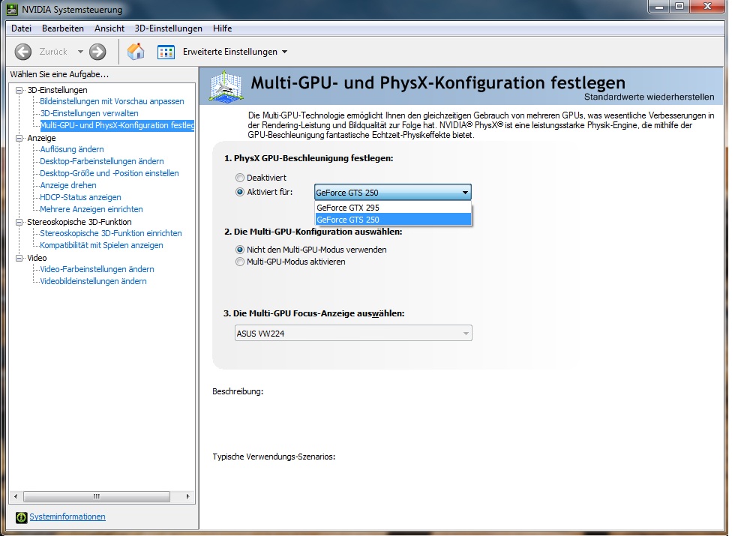Select the Aktiviert für radio button
The width and height of the screenshot is (756, 536).
(x=240, y=192)
